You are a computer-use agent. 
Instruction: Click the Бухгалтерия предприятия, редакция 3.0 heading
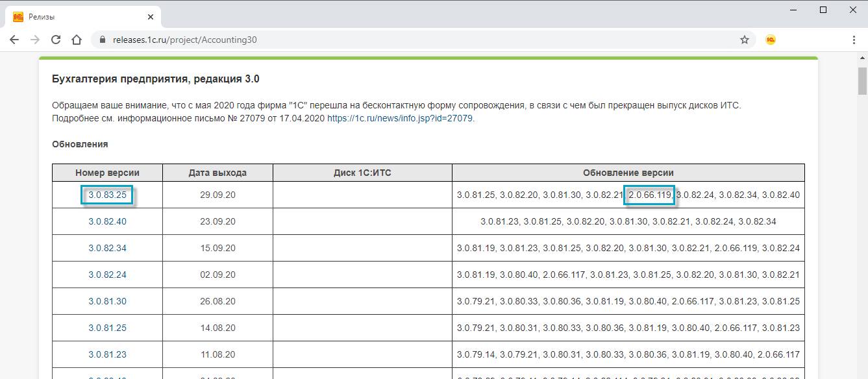pos(156,79)
